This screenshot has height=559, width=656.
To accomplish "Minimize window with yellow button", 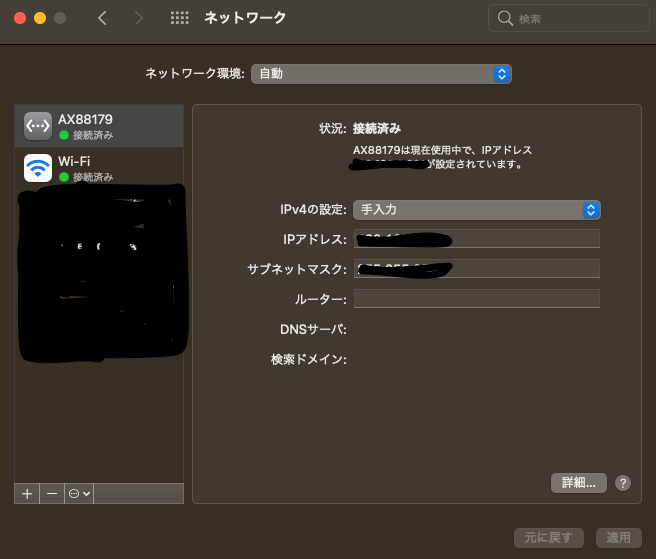I will coord(40,18).
